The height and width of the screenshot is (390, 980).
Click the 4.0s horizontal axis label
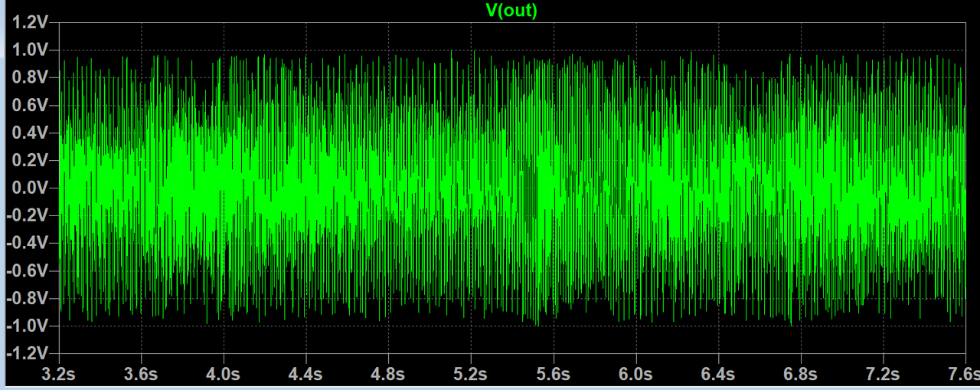224,374
